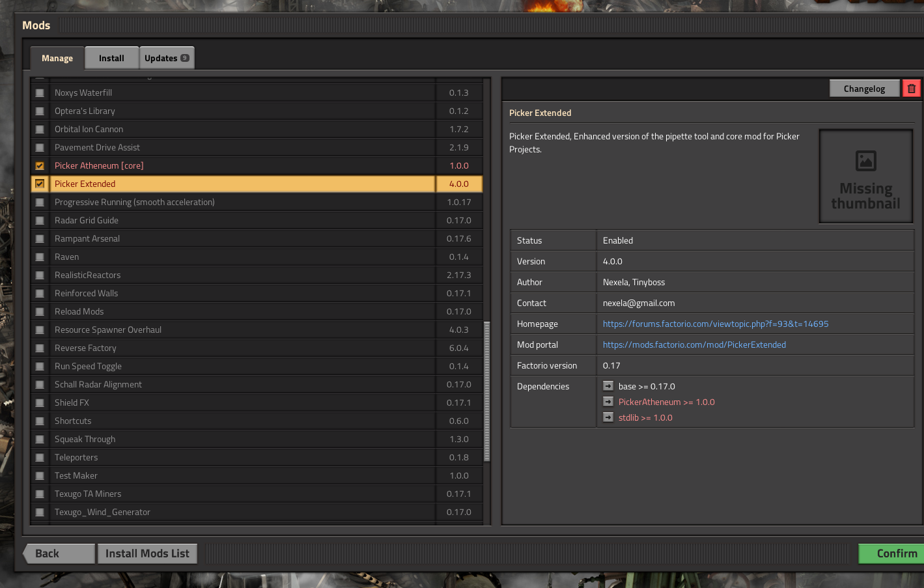
Task: Enable the Test Maker checkbox
Action: pyautogui.click(x=40, y=476)
